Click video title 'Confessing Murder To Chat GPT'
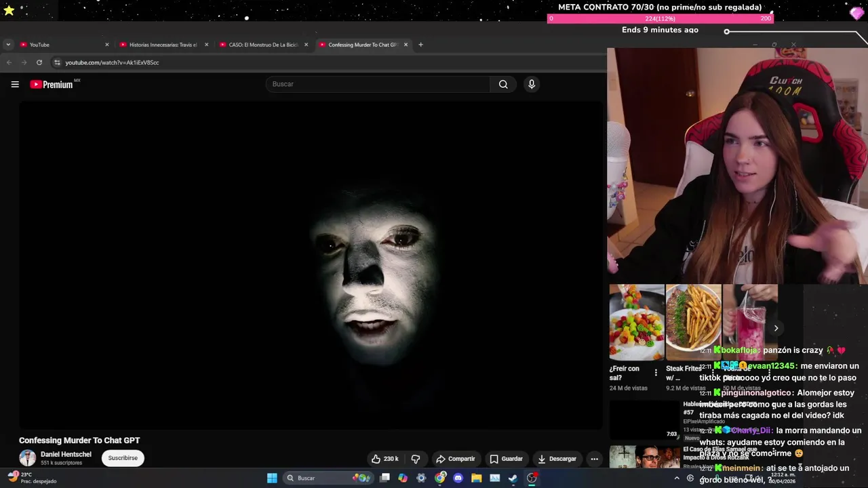Image resolution: width=868 pixels, height=488 pixels. 79,441
